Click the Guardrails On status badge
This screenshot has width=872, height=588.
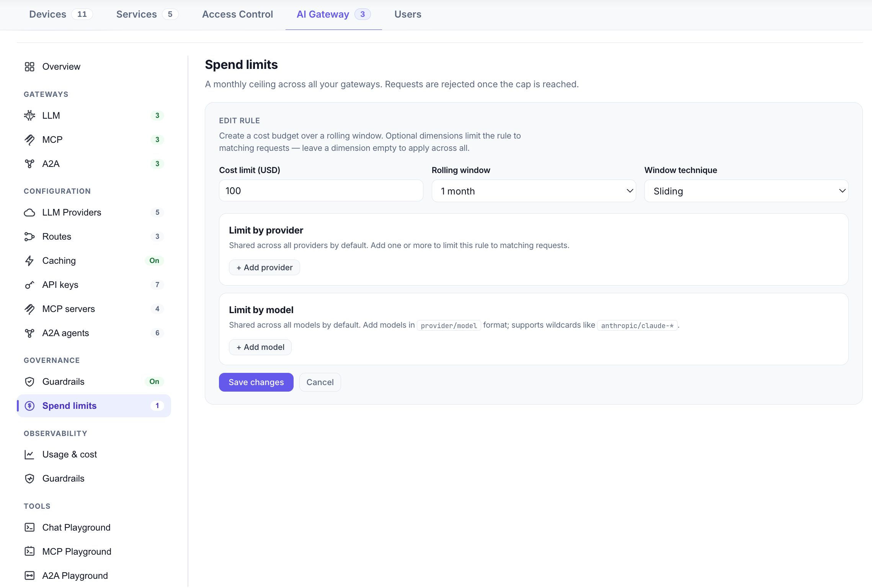point(154,382)
